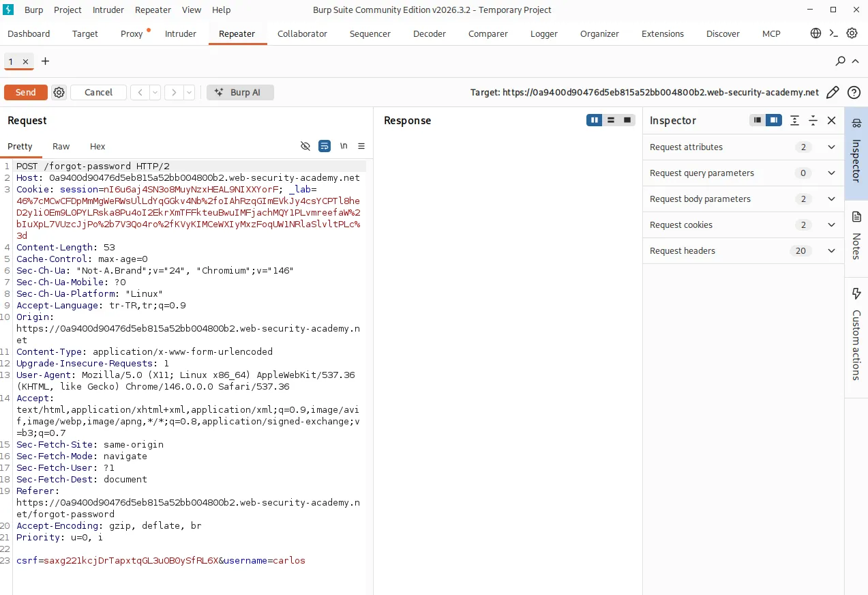This screenshot has height=595, width=868.
Task: Open the Decoder tab
Action: [x=430, y=33]
